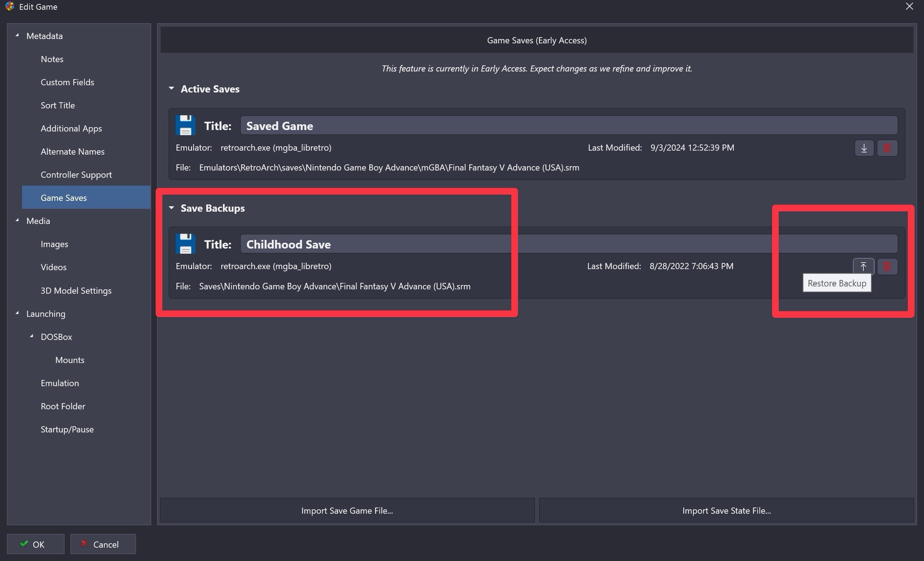
Task: Select DOSBox in the Launching tree
Action: click(56, 337)
